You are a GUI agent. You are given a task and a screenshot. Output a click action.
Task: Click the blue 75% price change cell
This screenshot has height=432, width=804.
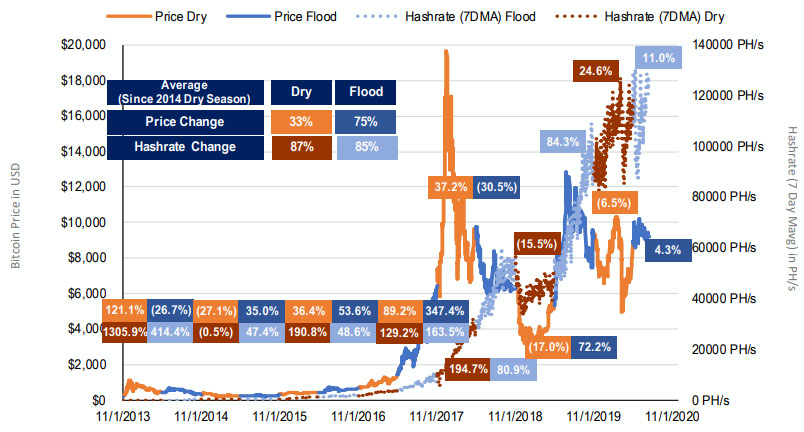tap(365, 122)
